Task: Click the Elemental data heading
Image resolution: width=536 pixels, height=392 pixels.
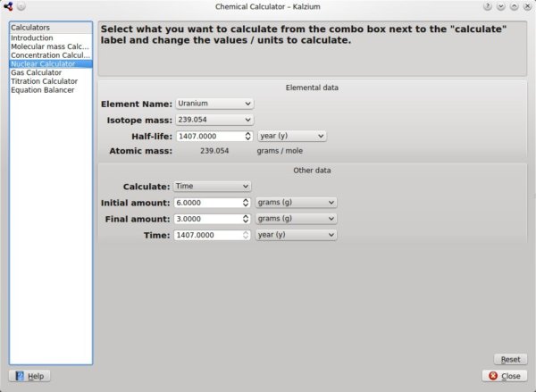Action: click(x=312, y=88)
